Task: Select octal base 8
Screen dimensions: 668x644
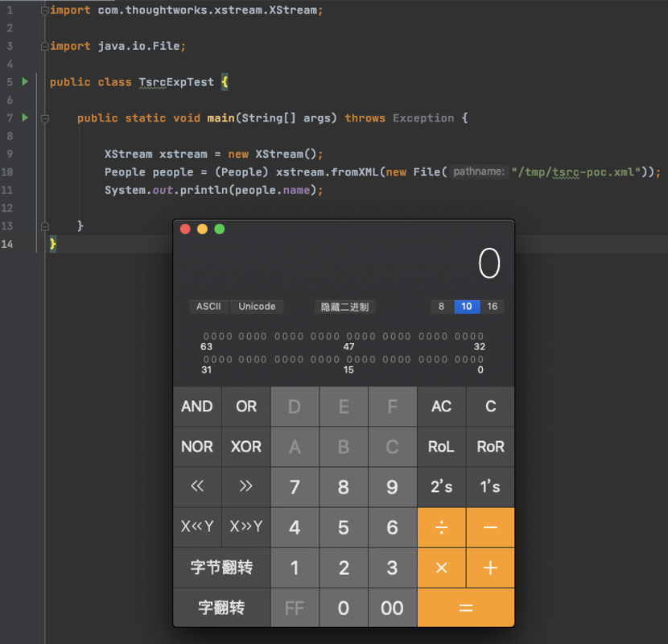Action: (x=442, y=307)
